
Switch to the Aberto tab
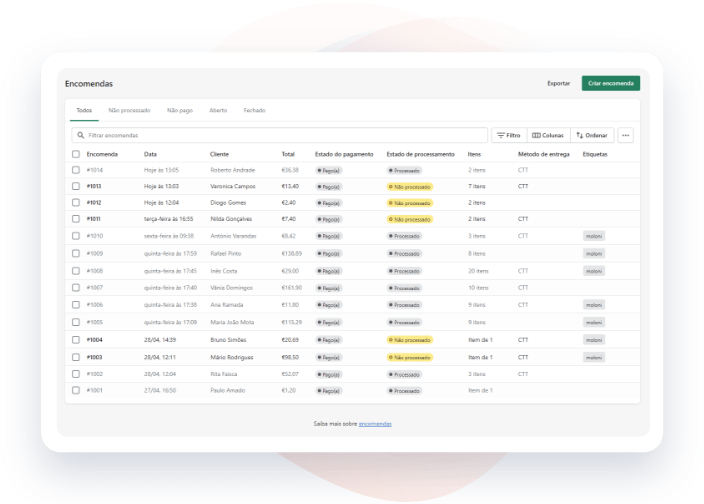tap(218, 110)
